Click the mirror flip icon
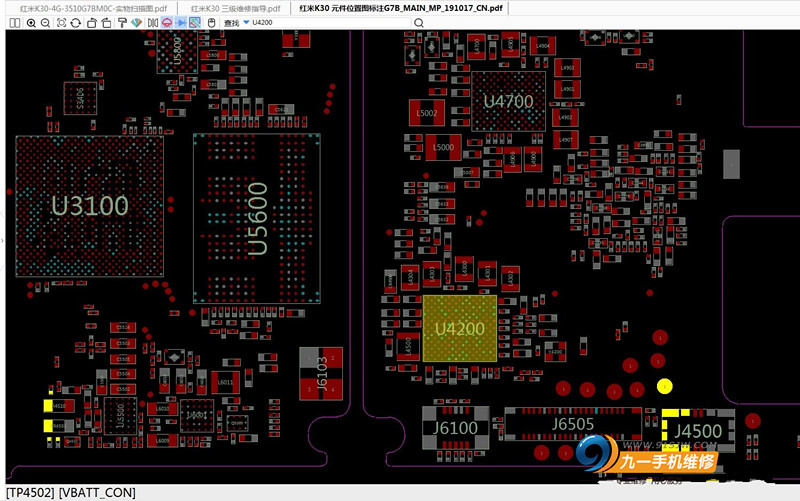 (153, 23)
